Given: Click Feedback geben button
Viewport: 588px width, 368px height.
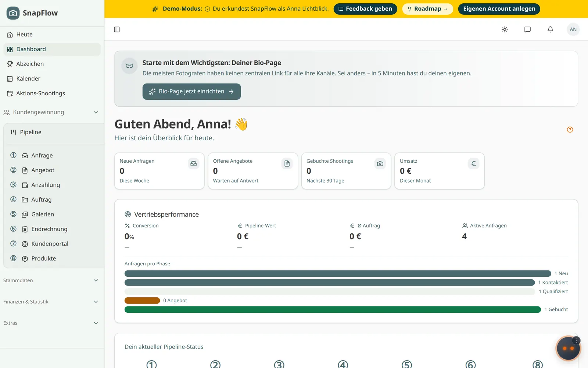Looking at the screenshot, I should [x=365, y=9].
